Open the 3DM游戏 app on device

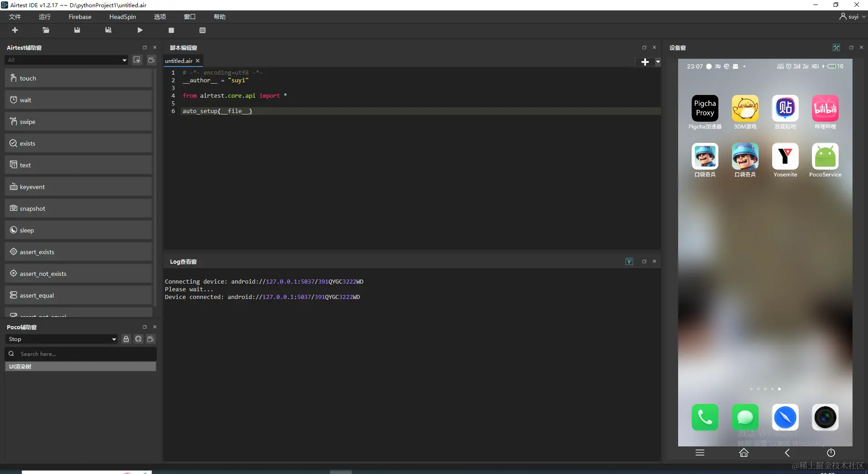coord(745,108)
